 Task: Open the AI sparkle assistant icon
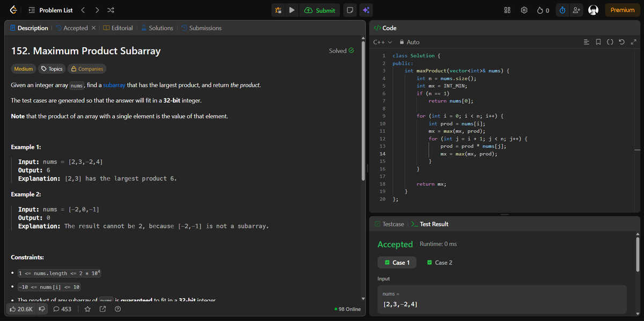click(x=365, y=10)
